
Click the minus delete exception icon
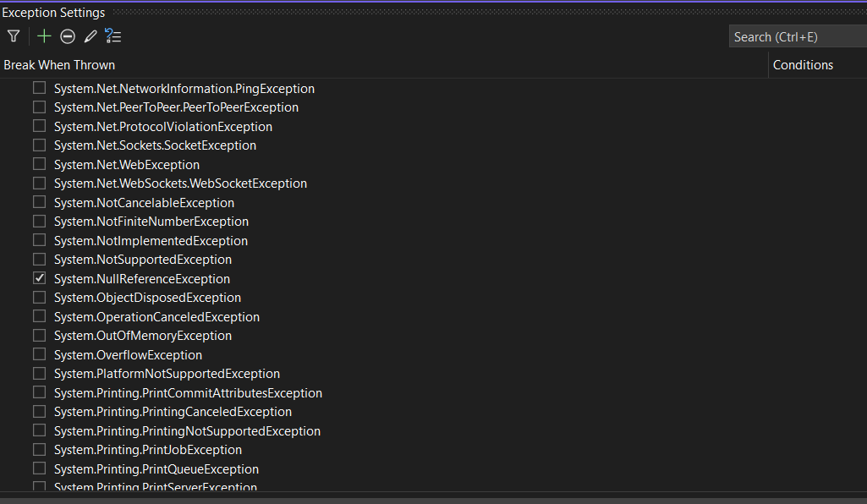pyautogui.click(x=68, y=36)
